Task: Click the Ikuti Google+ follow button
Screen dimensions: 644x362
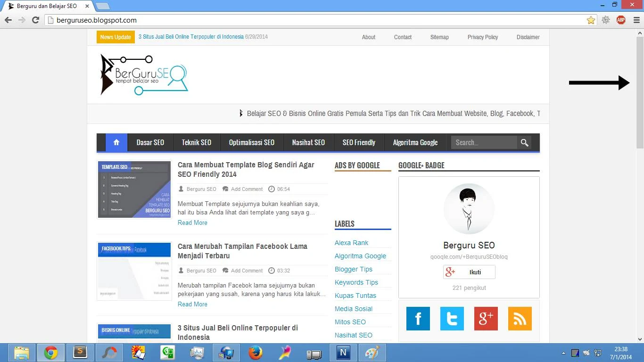Action: coord(469,272)
